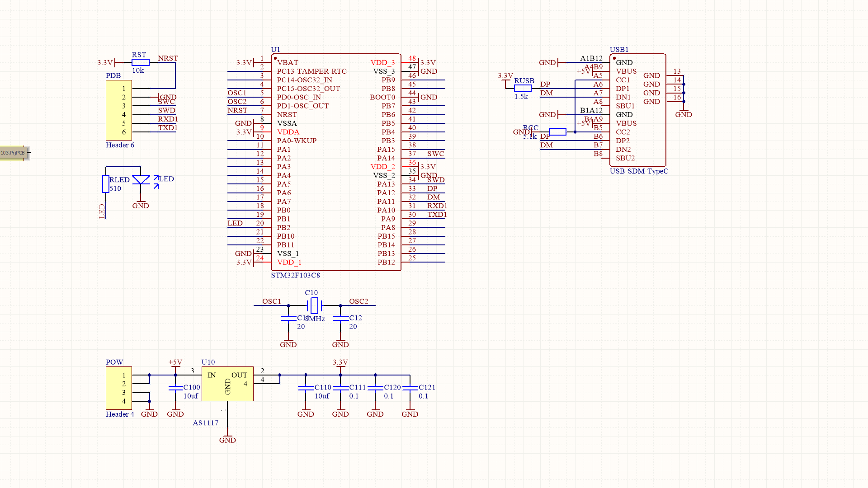Viewport: 868px width, 488px height.
Task: Select the AS1117 voltage regulator U10
Action: (227, 384)
